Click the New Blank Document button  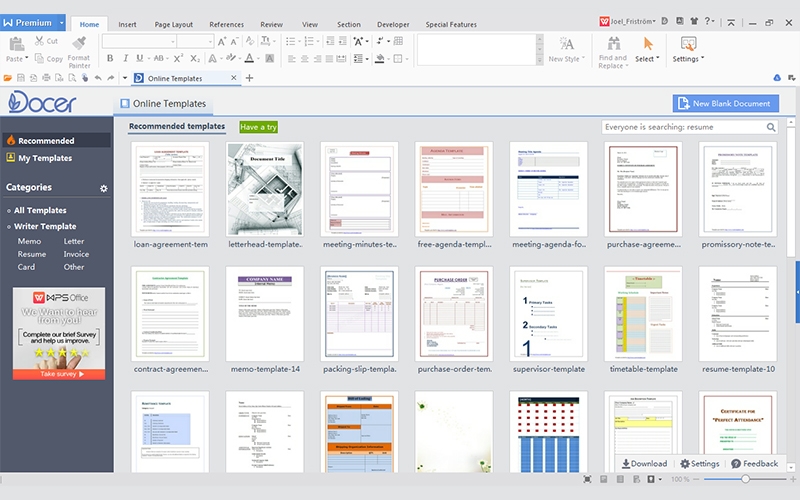(725, 103)
